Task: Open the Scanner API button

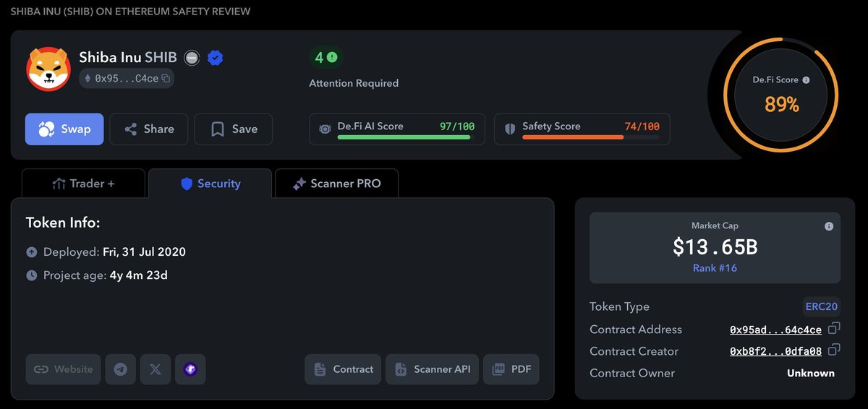Action: (432, 369)
